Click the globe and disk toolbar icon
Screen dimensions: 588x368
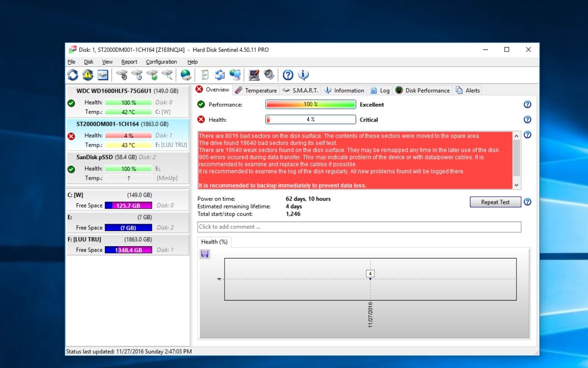[x=186, y=75]
